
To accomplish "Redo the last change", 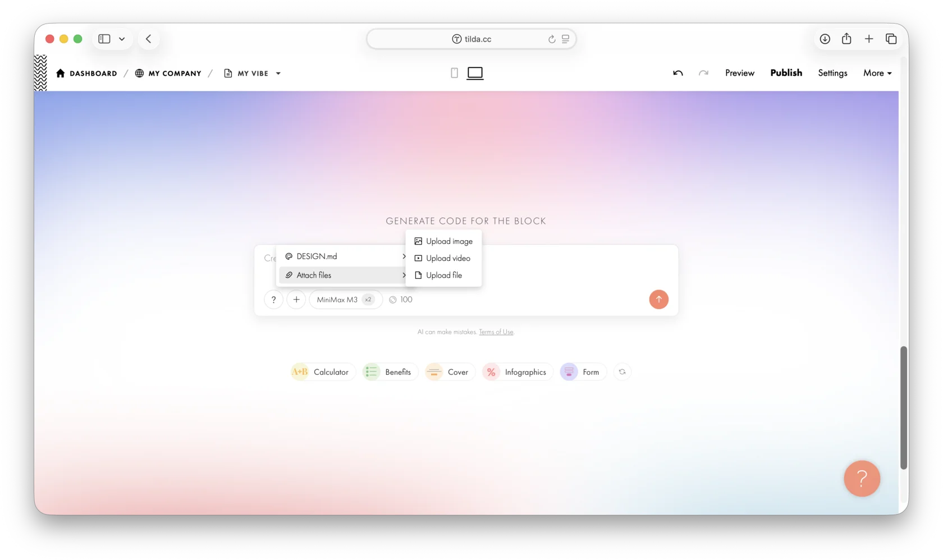I will pos(703,73).
